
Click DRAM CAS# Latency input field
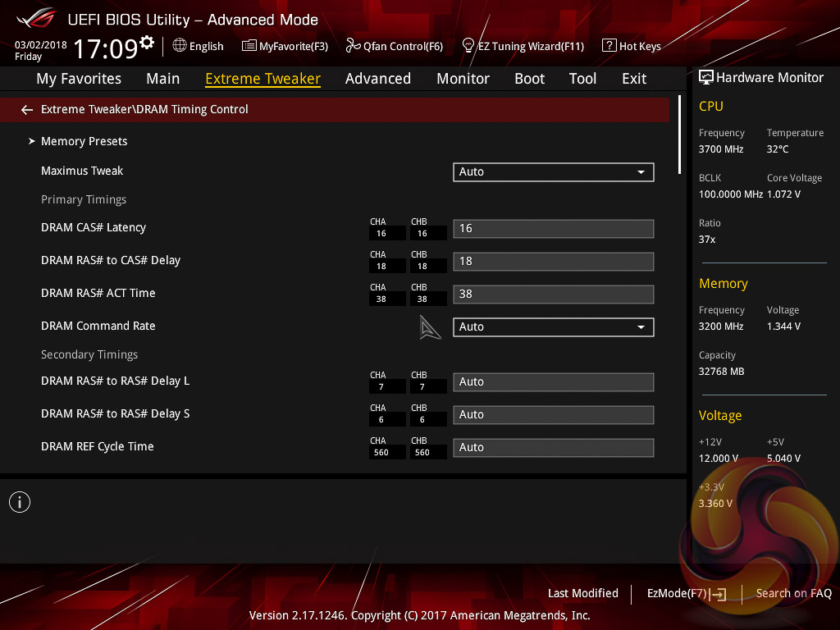click(554, 229)
